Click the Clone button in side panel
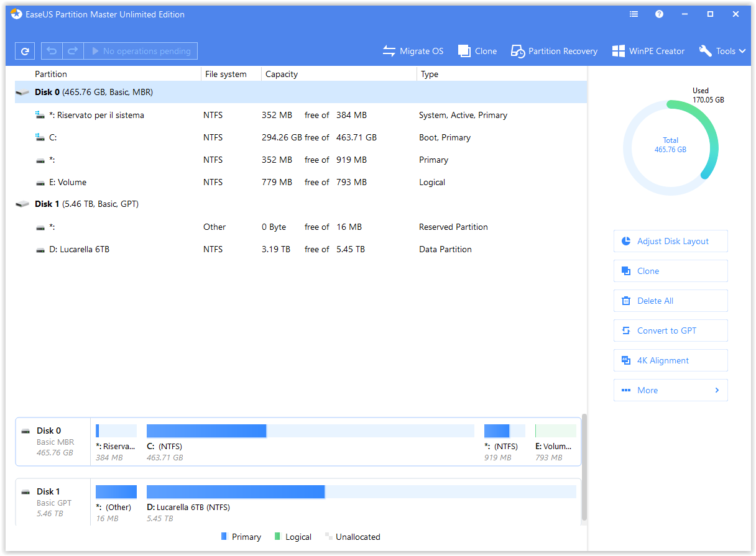 670,271
